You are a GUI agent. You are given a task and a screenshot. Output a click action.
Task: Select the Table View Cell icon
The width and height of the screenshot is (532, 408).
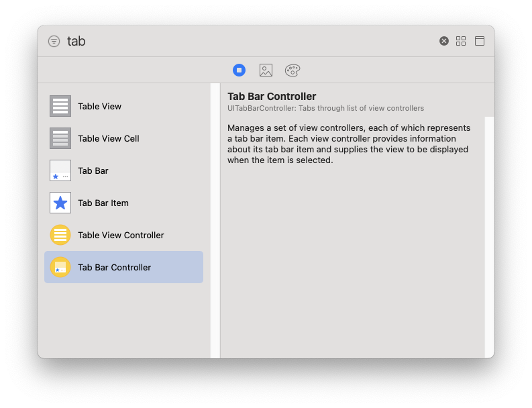tap(60, 138)
